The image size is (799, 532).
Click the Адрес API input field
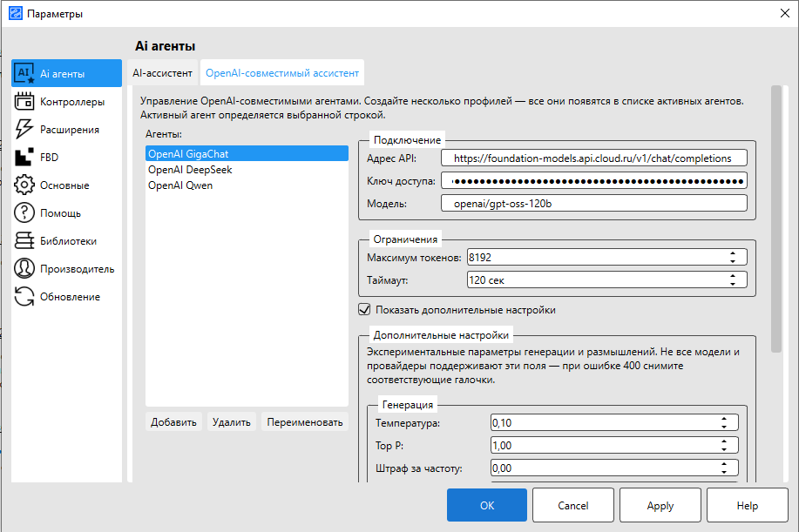pos(594,158)
